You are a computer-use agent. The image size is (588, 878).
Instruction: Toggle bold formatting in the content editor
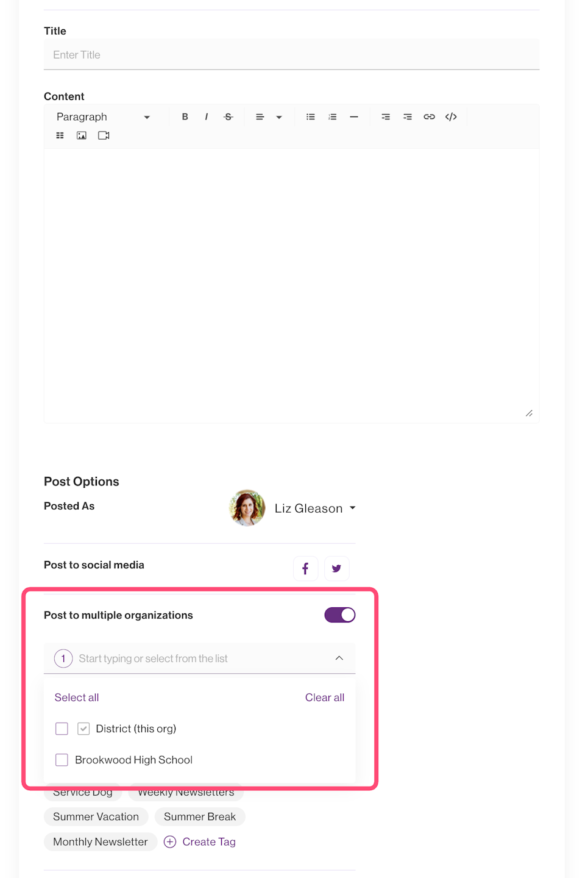(x=185, y=117)
